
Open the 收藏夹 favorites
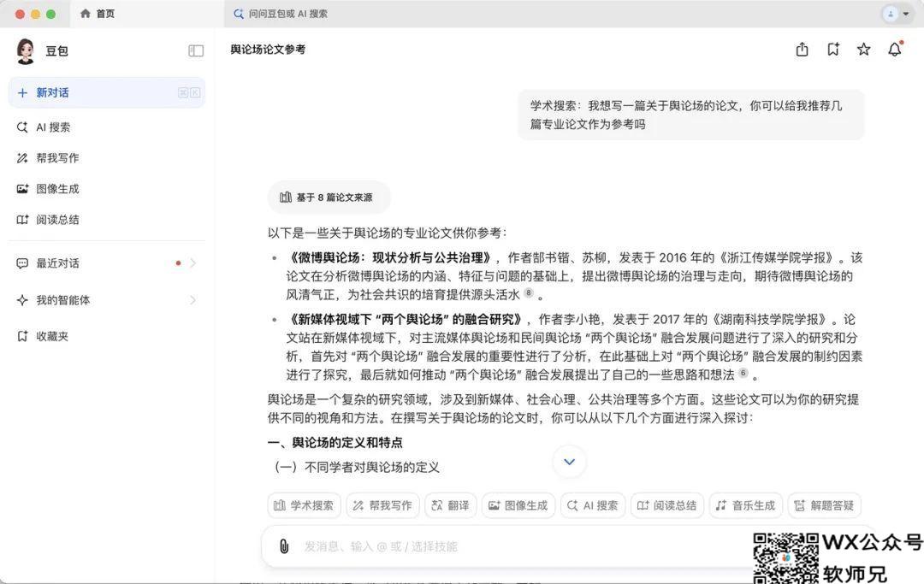(107, 336)
